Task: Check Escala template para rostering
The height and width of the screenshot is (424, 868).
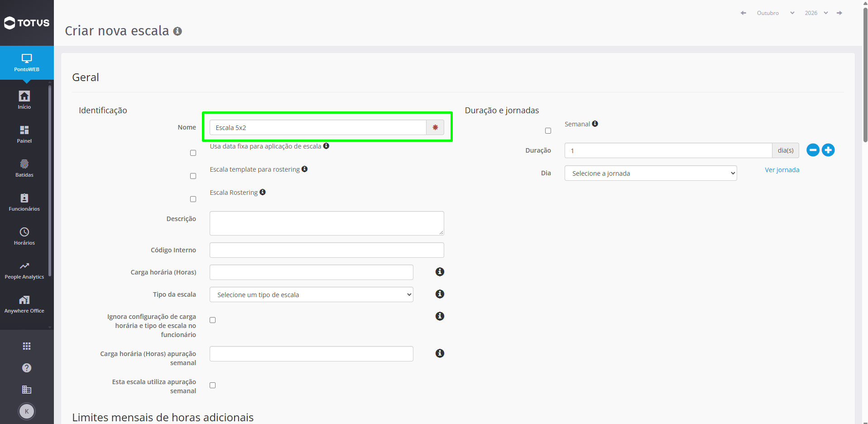Action: coord(193,176)
